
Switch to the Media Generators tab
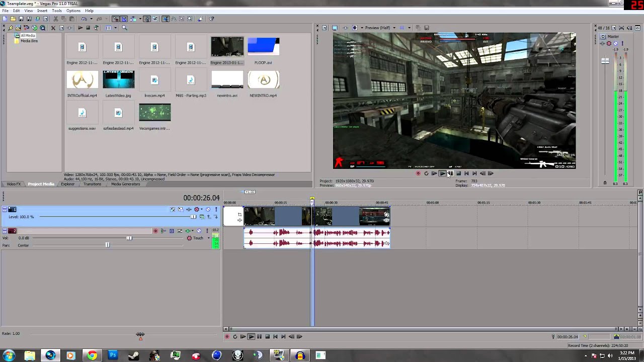pos(126,184)
